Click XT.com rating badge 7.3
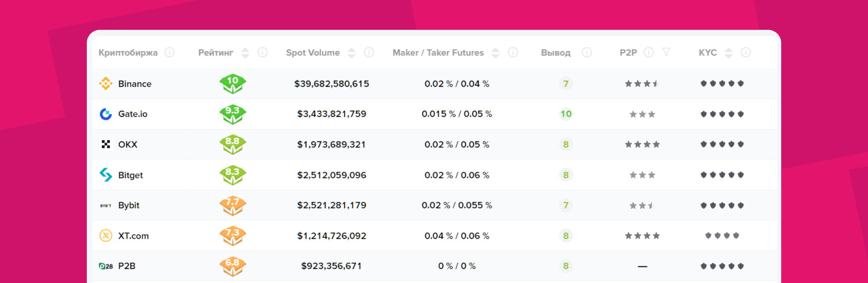Viewport: 868px width, 283px height. [x=233, y=236]
